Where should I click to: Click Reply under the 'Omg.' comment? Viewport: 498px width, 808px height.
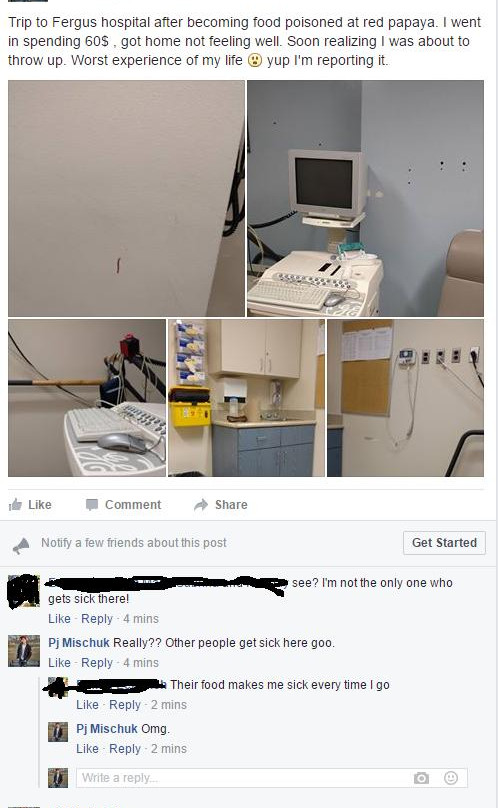(125, 748)
